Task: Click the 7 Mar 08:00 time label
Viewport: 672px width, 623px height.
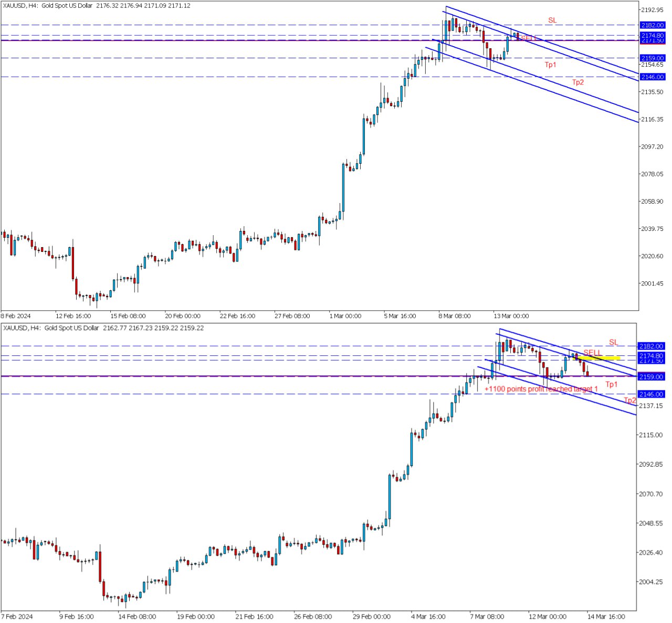Action: pyautogui.click(x=487, y=616)
